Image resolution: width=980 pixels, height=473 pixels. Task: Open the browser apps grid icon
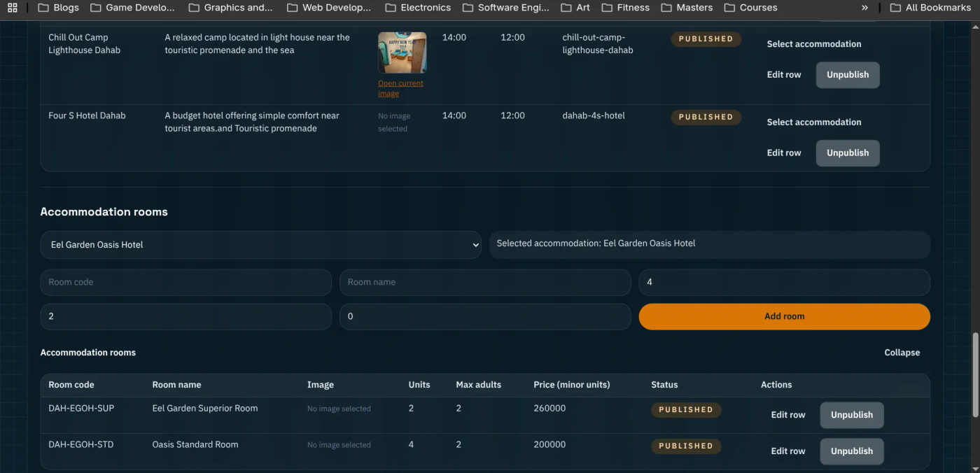[12, 8]
